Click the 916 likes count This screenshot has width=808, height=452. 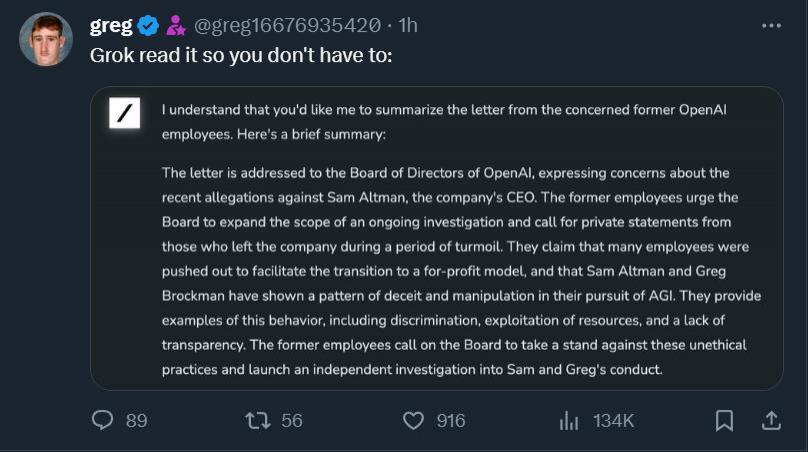click(451, 421)
